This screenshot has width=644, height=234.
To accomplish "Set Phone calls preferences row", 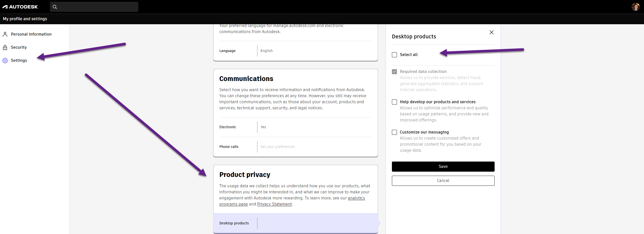I will pos(296,147).
